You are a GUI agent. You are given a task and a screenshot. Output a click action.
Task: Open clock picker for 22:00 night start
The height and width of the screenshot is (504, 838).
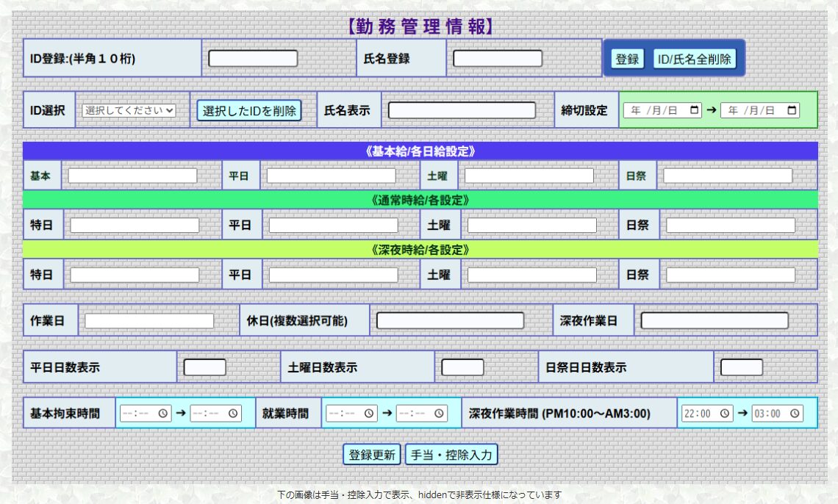pyautogui.click(x=726, y=413)
